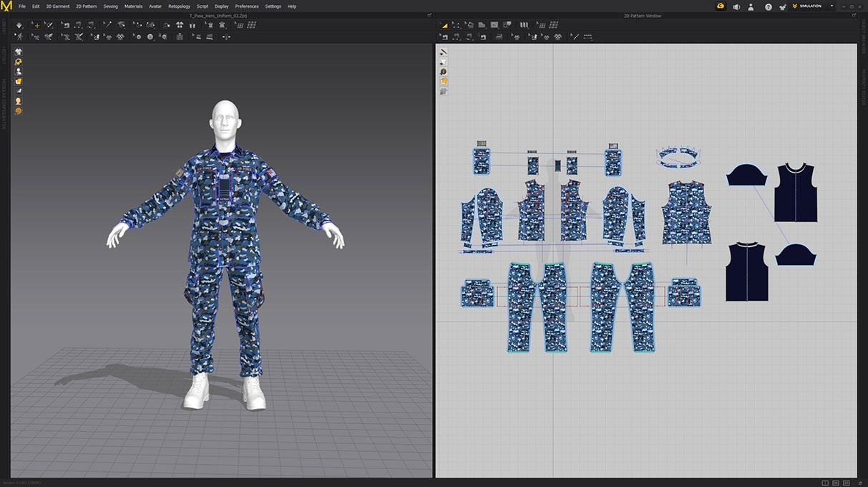Click the Show 2D Grid icon
The height and width of the screenshot is (487, 868).
tap(552, 24)
